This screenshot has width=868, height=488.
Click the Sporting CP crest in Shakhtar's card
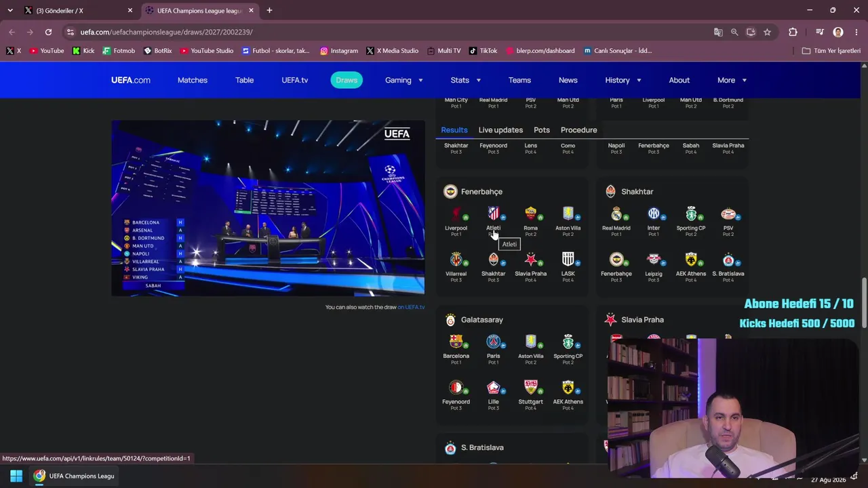coord(690,214)
